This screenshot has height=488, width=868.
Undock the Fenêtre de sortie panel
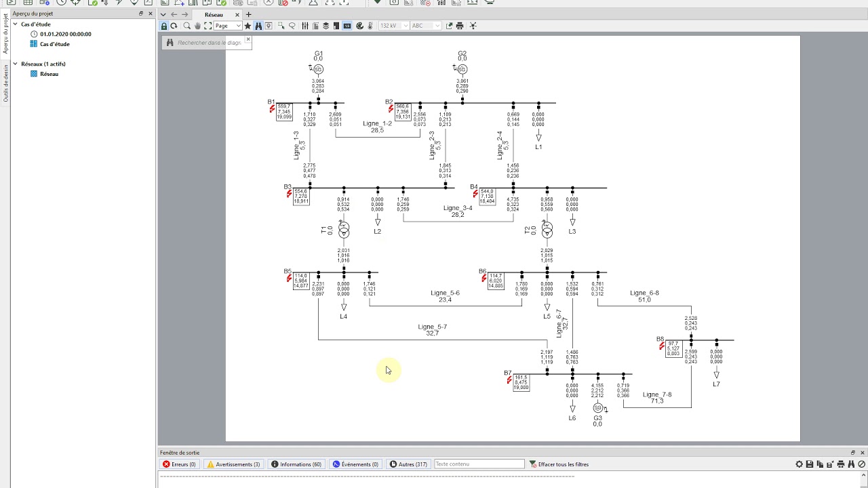[853, 453]
